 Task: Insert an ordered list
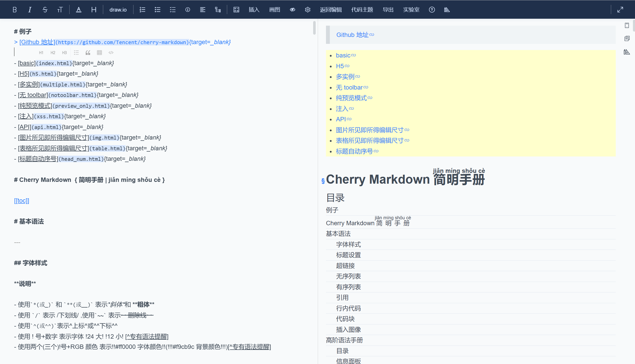(142, 9)
